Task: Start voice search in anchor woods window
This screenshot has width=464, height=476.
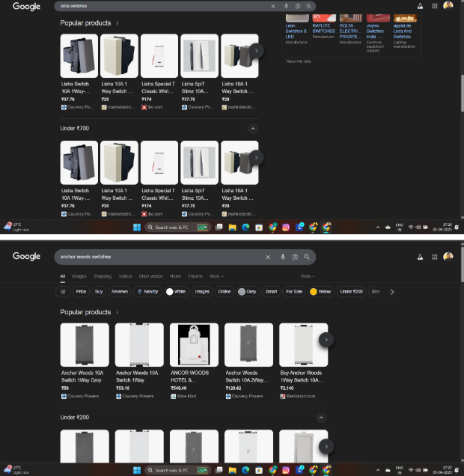Action: 283,257
